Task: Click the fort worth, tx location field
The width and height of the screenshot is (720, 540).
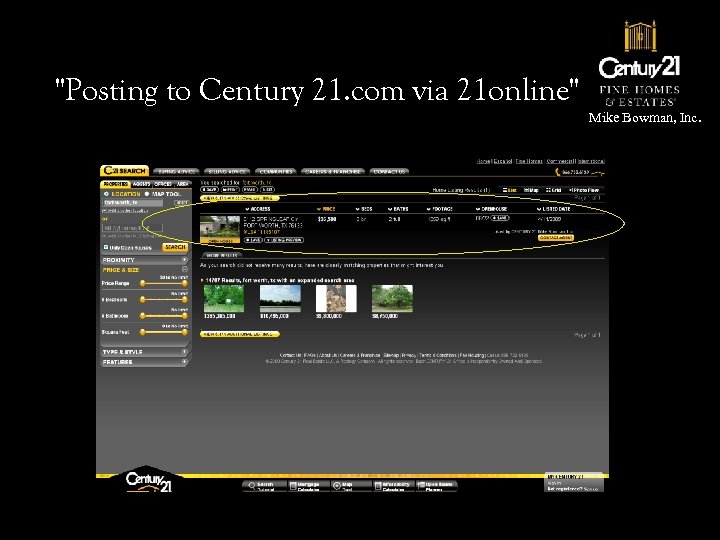Action: click(x=133, y=202)
